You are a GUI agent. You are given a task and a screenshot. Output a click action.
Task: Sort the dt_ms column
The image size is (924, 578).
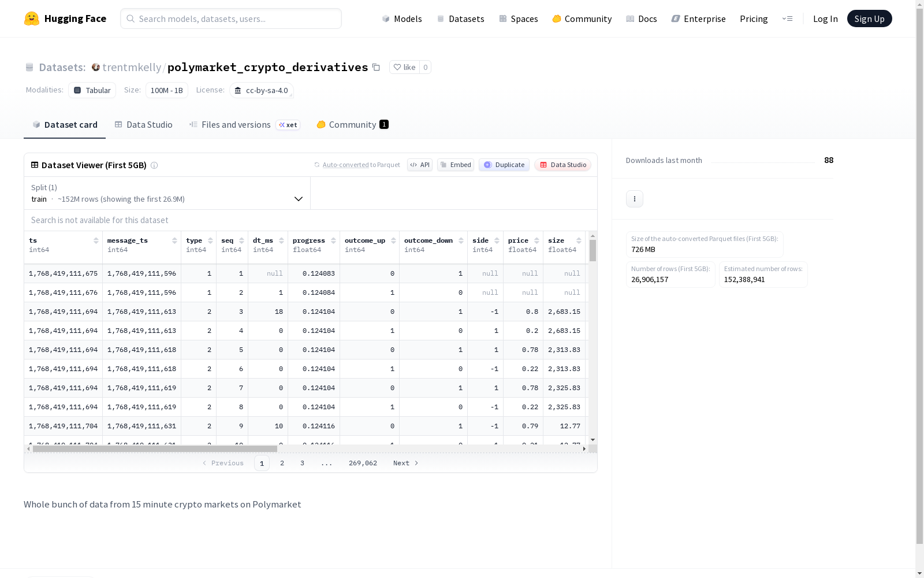tap(281, 240)
